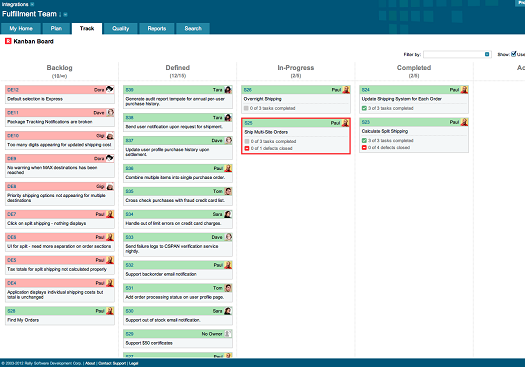This screenshot has width=525, height=367.
Task: Click Tom's avatar on card S35
Action: coord(228,191)
